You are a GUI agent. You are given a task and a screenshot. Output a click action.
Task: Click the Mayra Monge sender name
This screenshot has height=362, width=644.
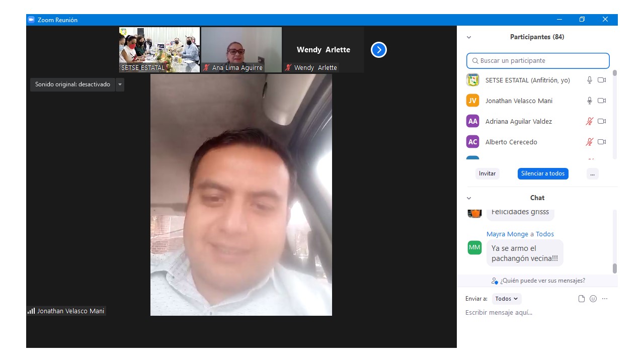[507, 234]
